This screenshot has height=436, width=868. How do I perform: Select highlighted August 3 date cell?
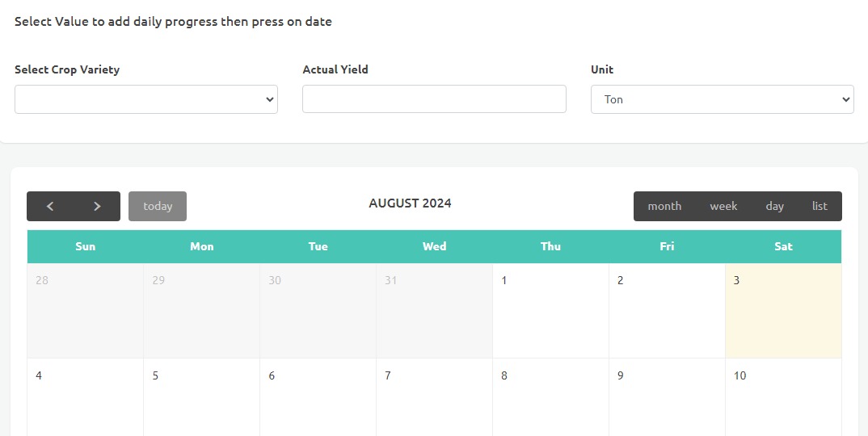point(783,311)
